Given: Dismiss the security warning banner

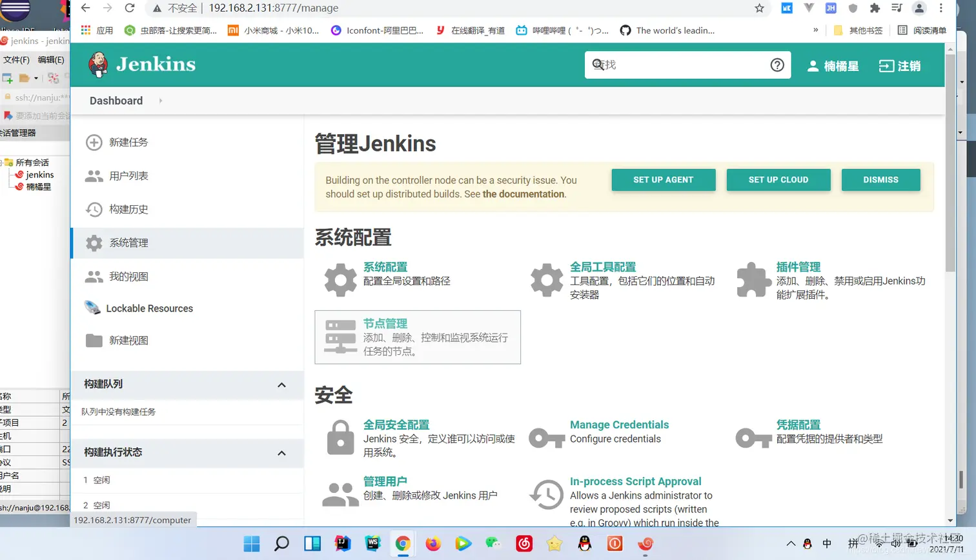Looking at the screenshot, I should click(x=880, y=180).
